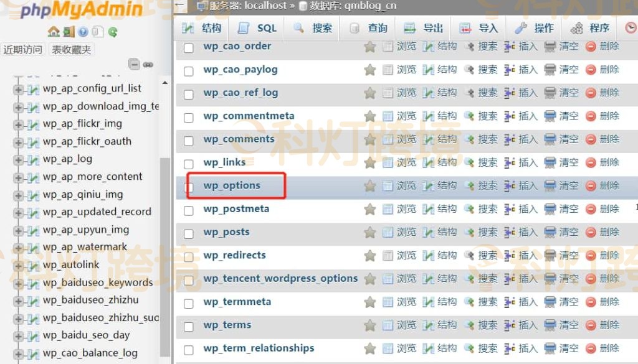Click red drop icon in wp_termmeta row
This screenshot has width=638, height=364.
click(x=591, y=302)
